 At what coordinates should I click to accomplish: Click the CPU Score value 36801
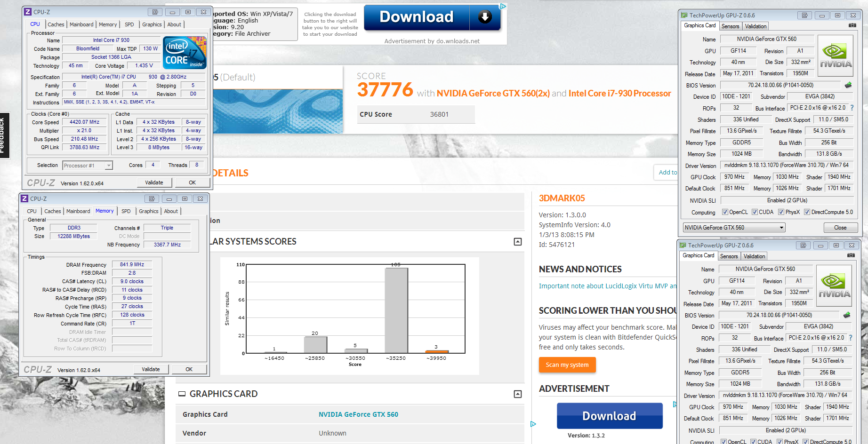pos(439,114)
